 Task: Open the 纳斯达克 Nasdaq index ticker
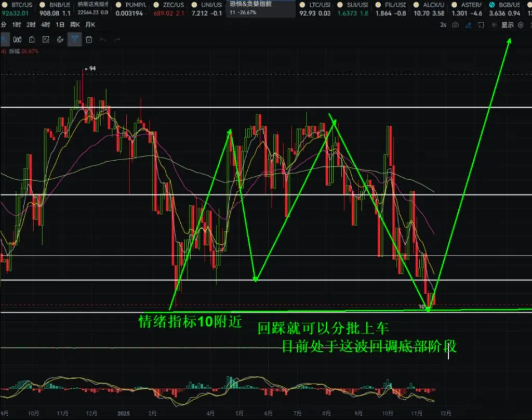click(93, 9)
